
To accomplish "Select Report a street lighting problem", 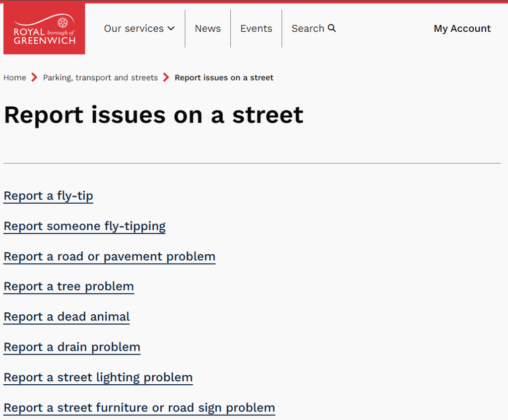I will tap(98, 377).
